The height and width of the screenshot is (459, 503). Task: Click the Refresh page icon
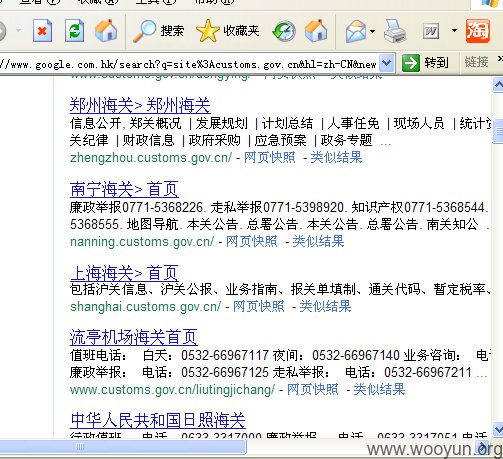click(74, 31)
